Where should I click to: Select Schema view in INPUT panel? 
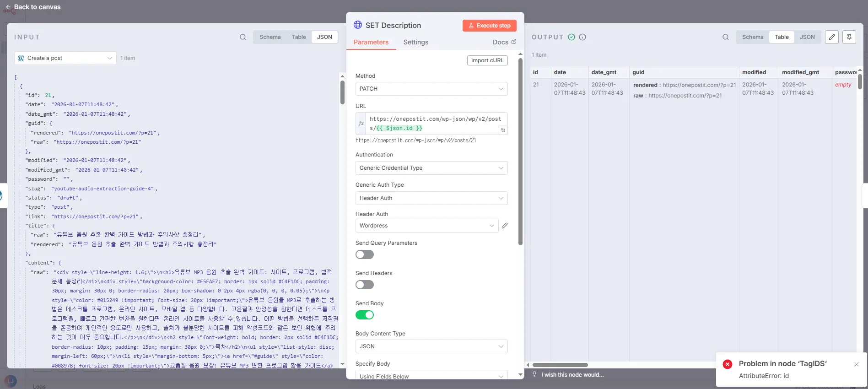[270, 37]
